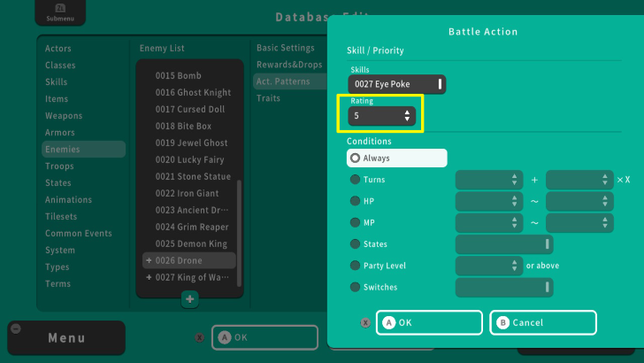Click the second Turns multiplier stepper
The image size is (644, 363).
(579, 180)
